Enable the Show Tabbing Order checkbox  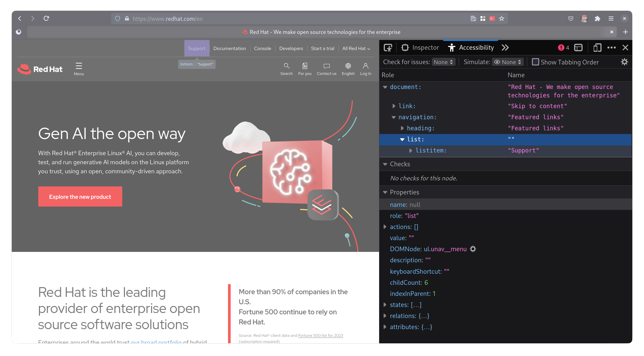(x=536, y=62)
